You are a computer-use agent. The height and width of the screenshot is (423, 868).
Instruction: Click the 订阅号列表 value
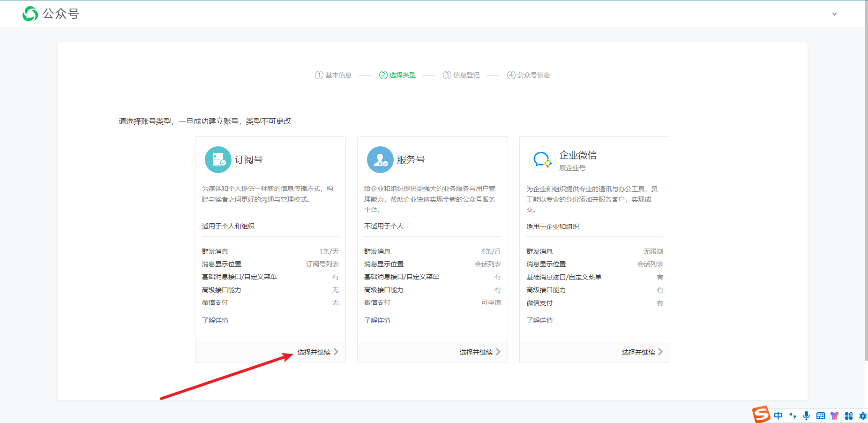click(x=322, y=264)
